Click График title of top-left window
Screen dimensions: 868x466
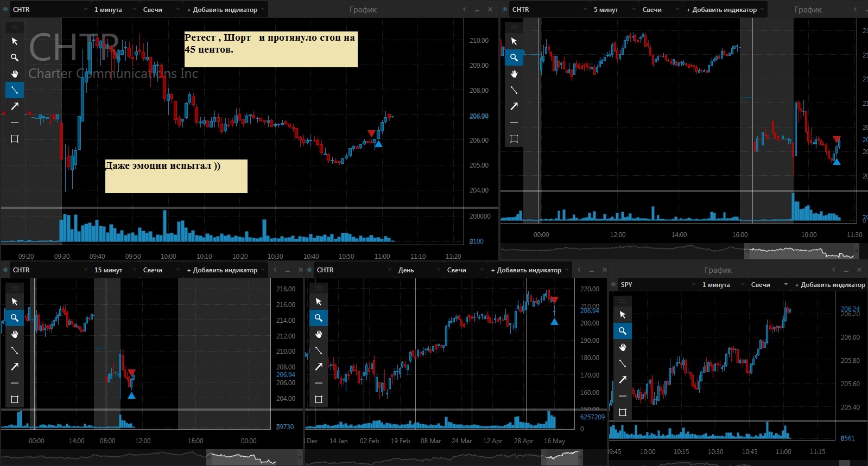(x=363, y=10)
